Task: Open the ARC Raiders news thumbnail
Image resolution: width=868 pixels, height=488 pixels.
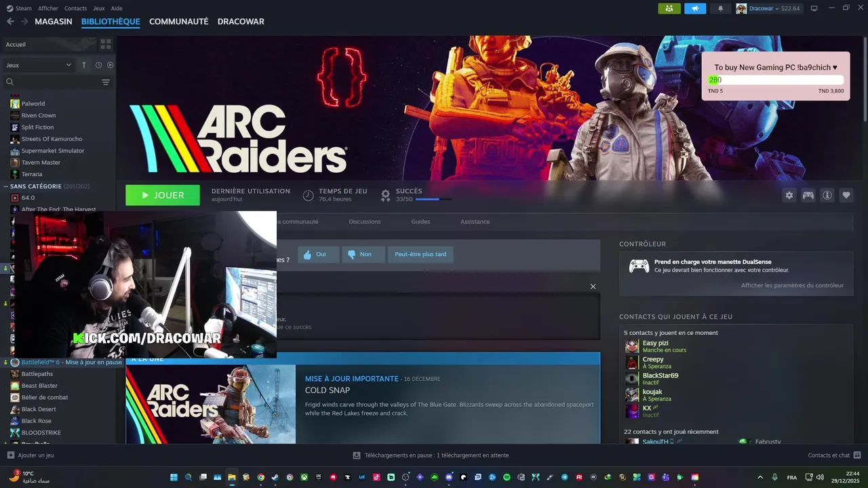Action: click(x=211, y=405)
